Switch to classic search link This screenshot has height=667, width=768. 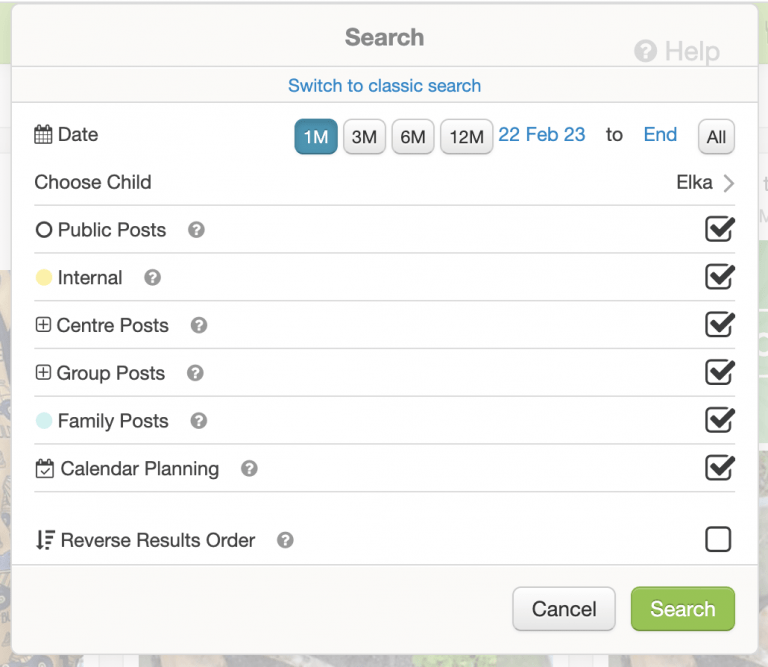click(x=384, y=86)
